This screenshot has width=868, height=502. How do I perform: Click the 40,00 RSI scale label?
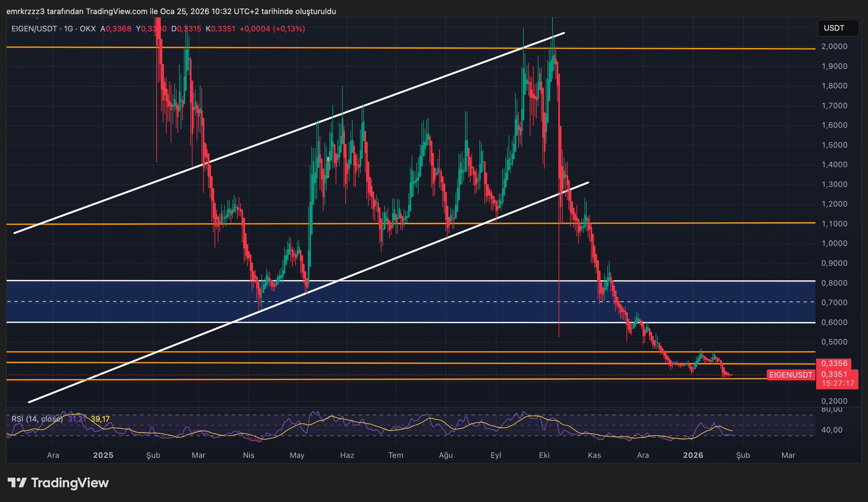point(832,430)
